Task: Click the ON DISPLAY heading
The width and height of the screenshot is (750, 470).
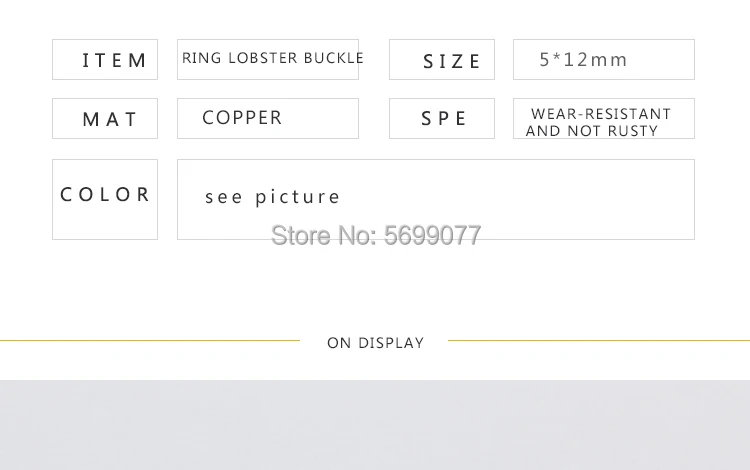Action: click(375, 343)
